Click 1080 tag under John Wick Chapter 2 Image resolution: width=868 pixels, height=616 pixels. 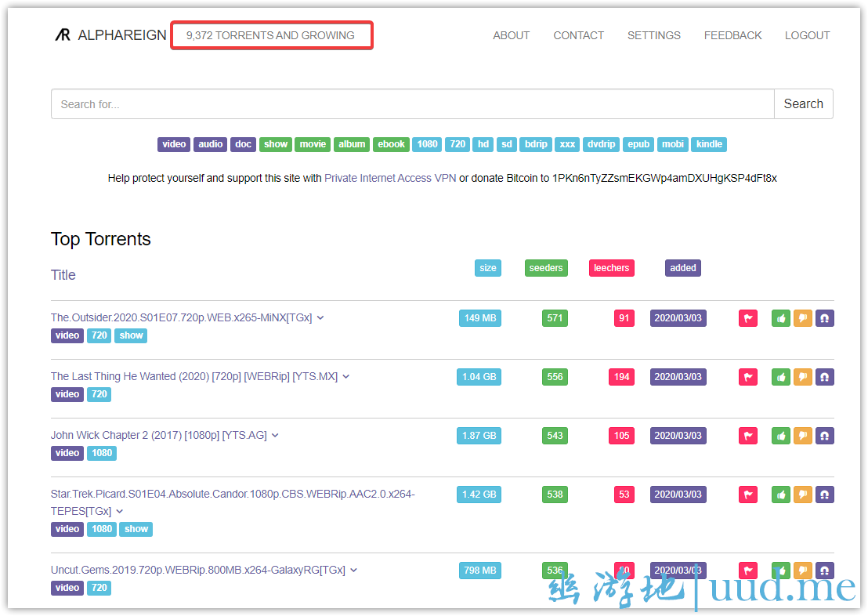pos(102,453)
